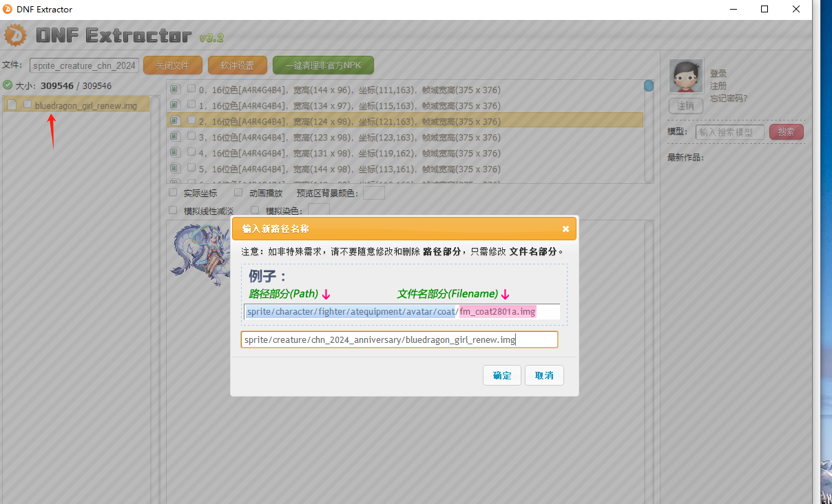832x504 pixels.
Task: Pick 预览区背景颜色 color swatch
Action: point(374,193)
